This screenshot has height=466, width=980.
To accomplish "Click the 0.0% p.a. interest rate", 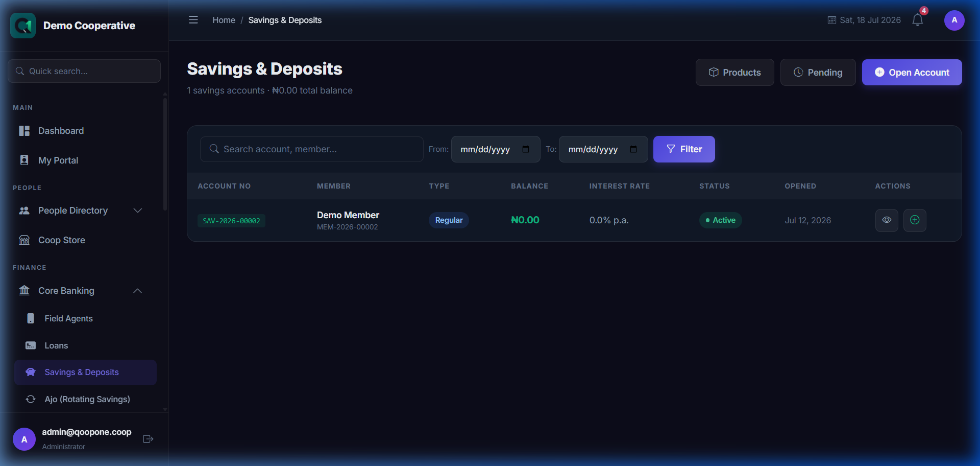I will (x=608, y=220).
